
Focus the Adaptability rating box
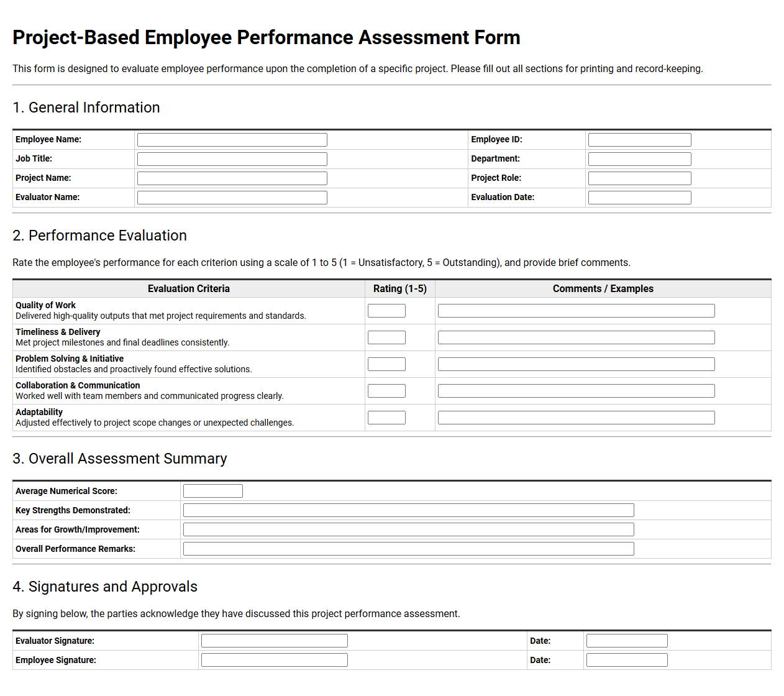tap(386, 418)
